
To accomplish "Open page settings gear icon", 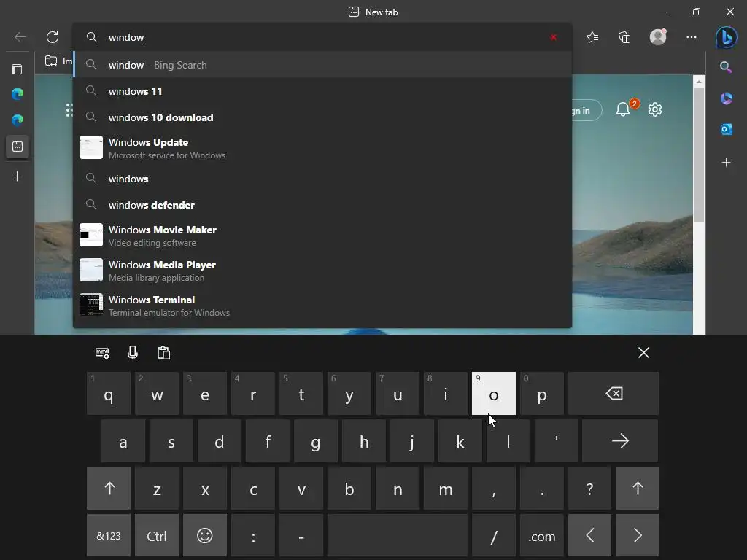I will 655,109.
